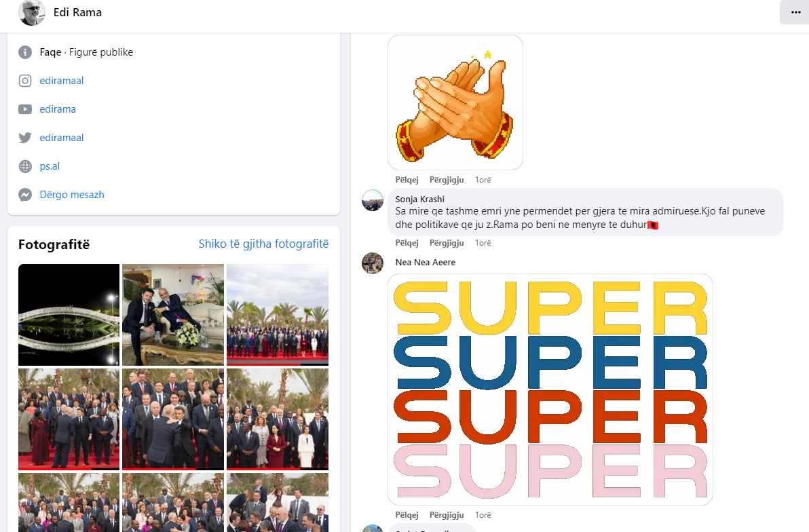Click the YouTube icon beside edirama
Screen dimensions: 809x532
coord(24,109)
